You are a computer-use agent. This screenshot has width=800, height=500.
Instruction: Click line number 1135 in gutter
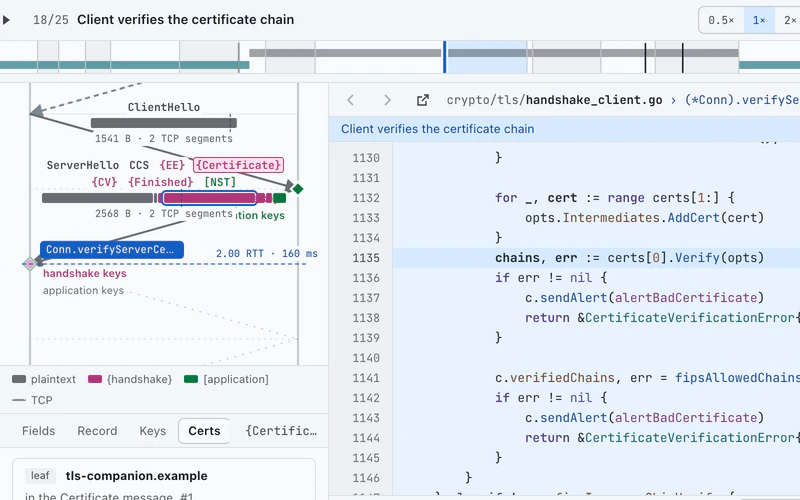[366, 258]
